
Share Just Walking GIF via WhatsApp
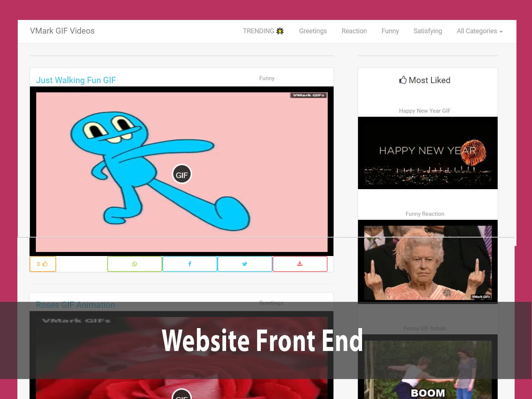[x=134, y=264]
